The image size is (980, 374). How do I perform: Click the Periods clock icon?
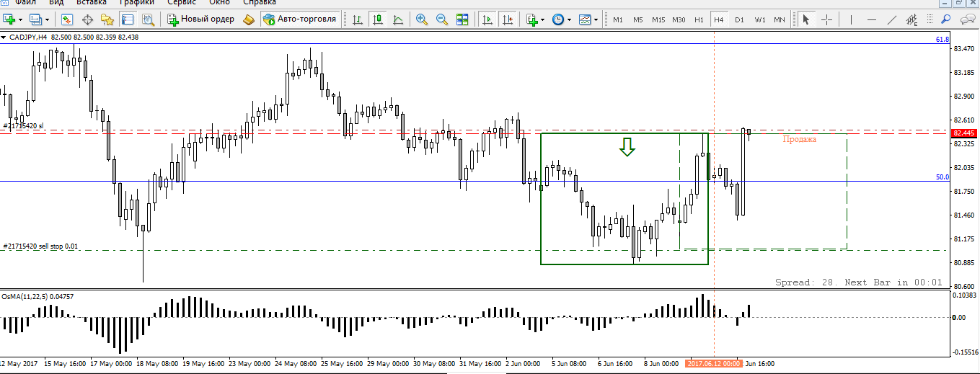point(557,19)
